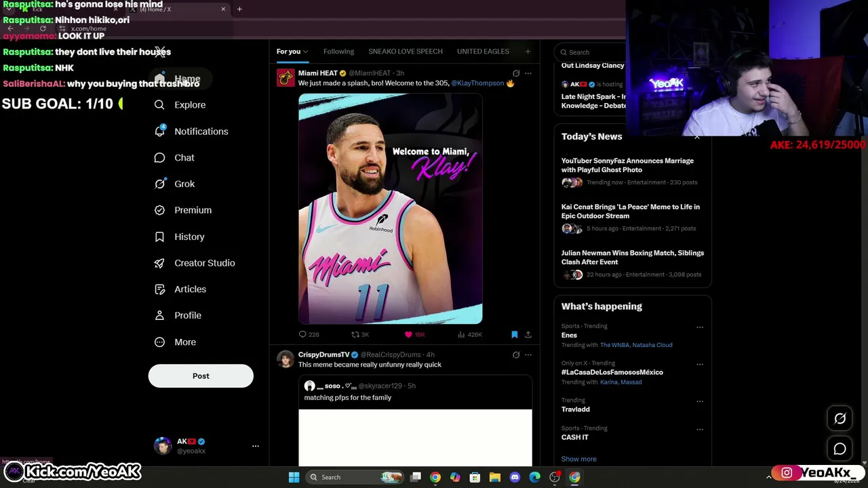Image resolution: width=868 pixels, height=488 pixels.
Task: Open a new browser tab
Action: tap(239, 9)
